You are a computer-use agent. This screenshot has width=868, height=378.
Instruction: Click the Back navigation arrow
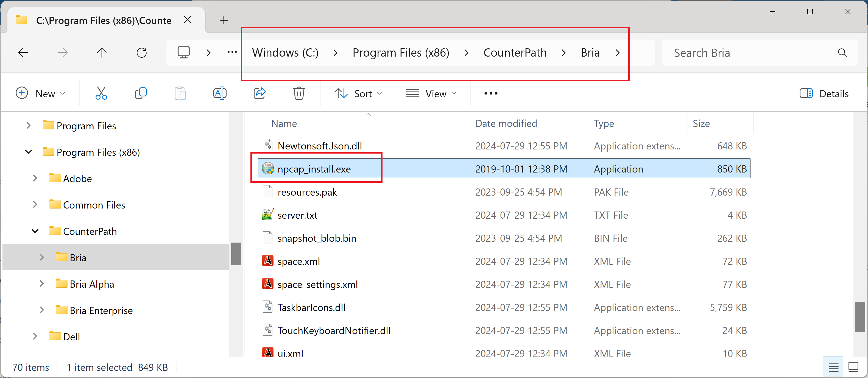point(23,52)
